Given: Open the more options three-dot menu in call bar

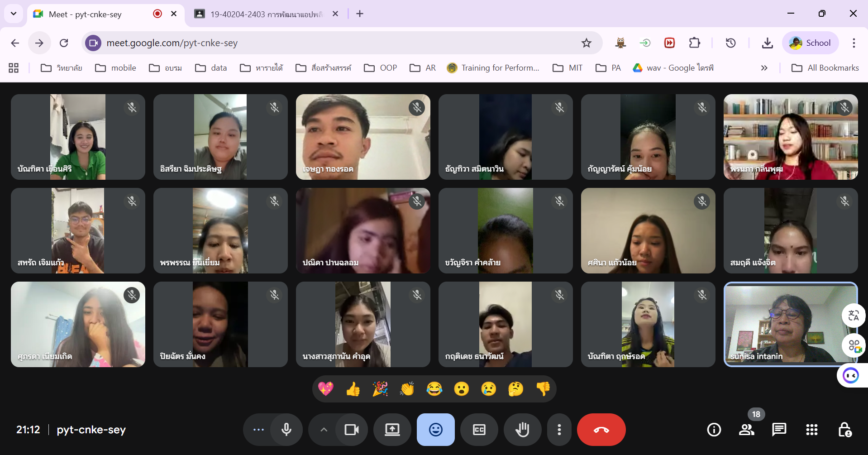Looking at the screenshot, I should coord(559,430).
